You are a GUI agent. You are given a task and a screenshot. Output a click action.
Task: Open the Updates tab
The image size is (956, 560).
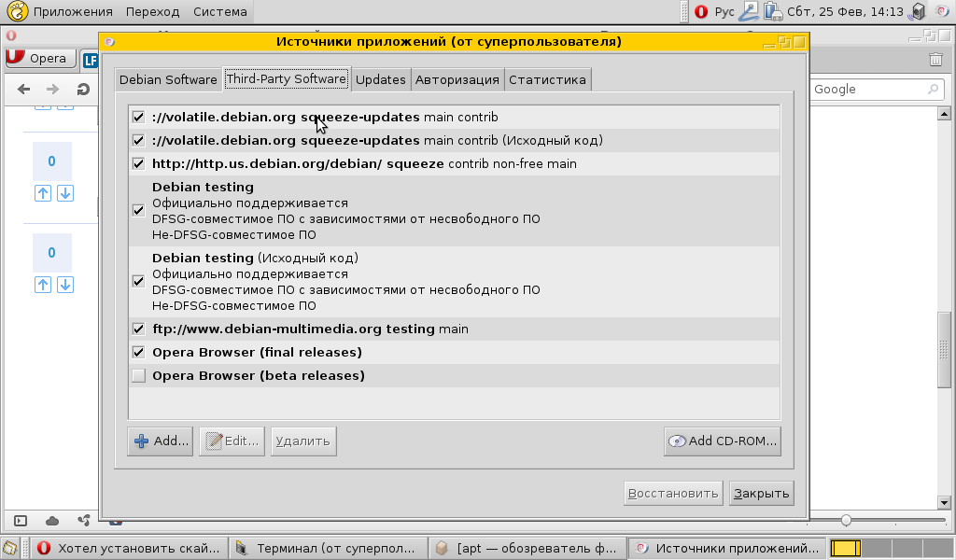(x=381, y=80)
